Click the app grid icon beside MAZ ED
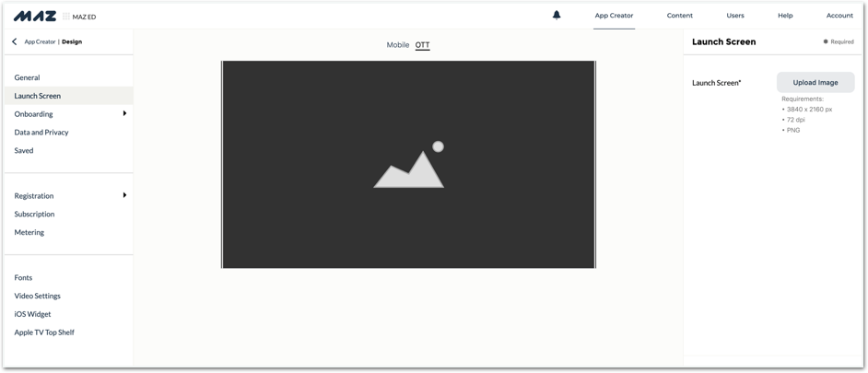The height and width of the screenshot is (373, 868). (65, 17)
